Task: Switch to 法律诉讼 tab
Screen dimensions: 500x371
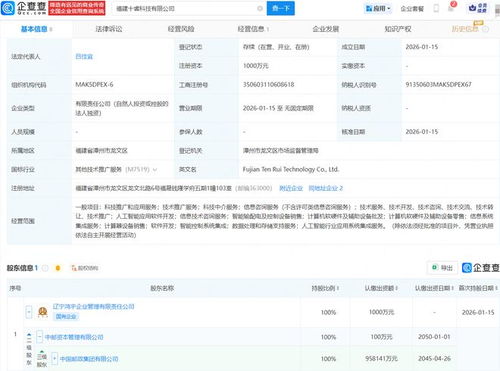Action: (x=109, y=29)
